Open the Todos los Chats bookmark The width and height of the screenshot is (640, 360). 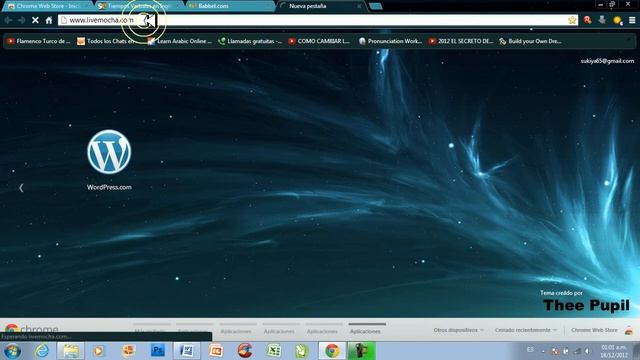pyautogui.click(x=106, y=41)
